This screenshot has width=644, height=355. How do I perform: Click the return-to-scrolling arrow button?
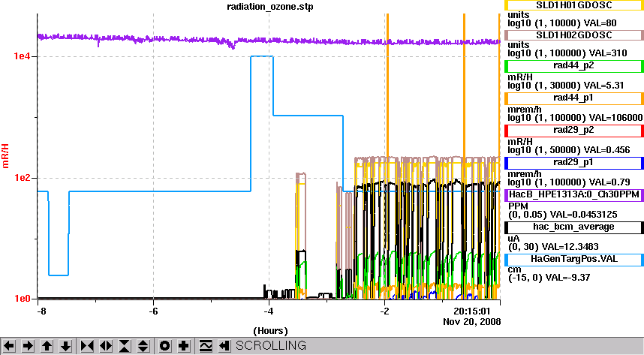[x=224, y=346]
